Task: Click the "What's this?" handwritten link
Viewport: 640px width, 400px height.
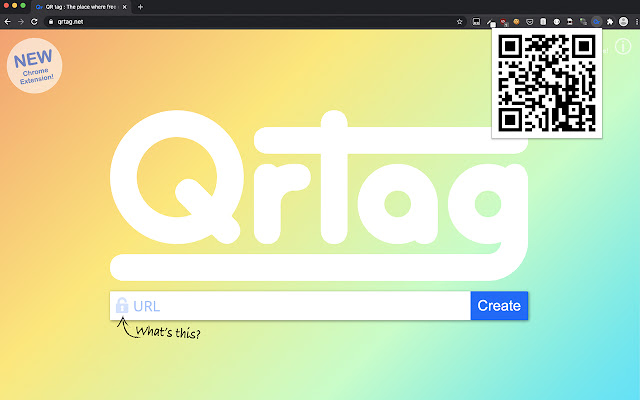Action: [x=168, y=332]
